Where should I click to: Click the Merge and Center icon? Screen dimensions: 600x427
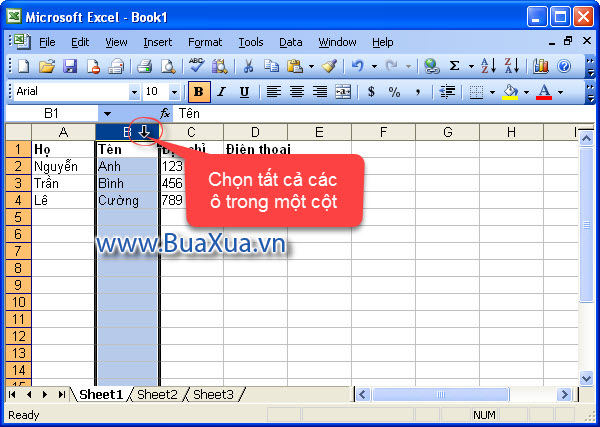click(x=343, y=92)
